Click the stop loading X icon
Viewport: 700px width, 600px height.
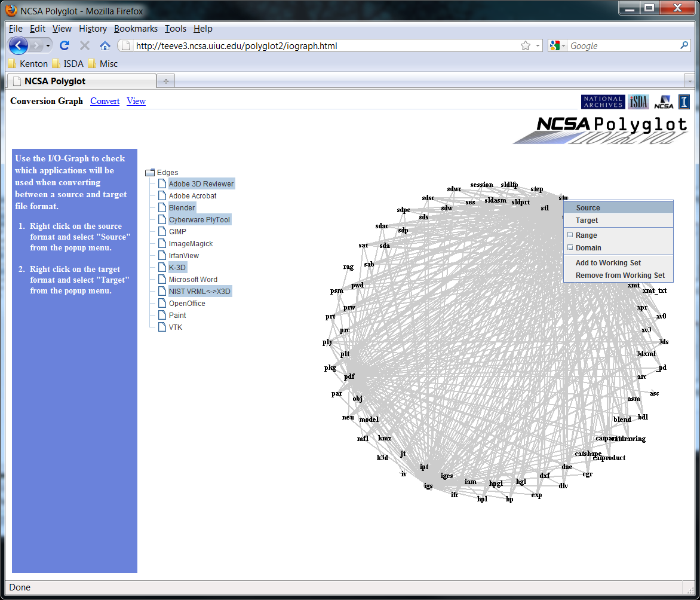click(x=85, y=45)
